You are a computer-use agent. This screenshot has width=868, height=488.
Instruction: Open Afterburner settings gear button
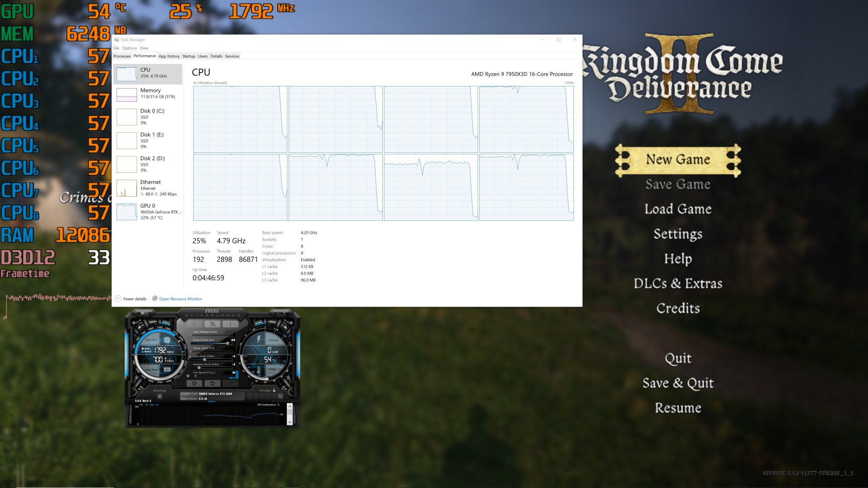click(194, 383)
